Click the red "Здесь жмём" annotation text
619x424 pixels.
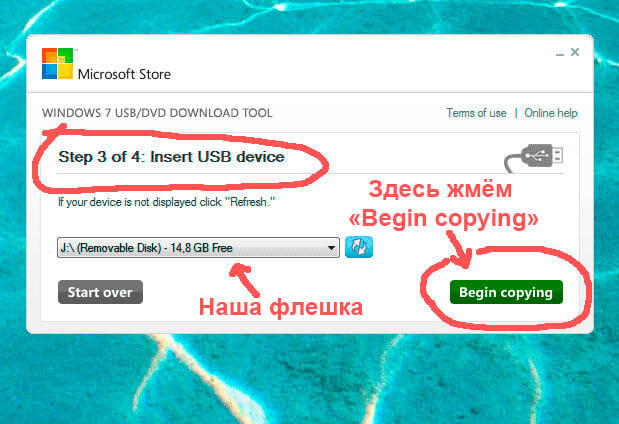pyautogui.click(x=440, y=189)
